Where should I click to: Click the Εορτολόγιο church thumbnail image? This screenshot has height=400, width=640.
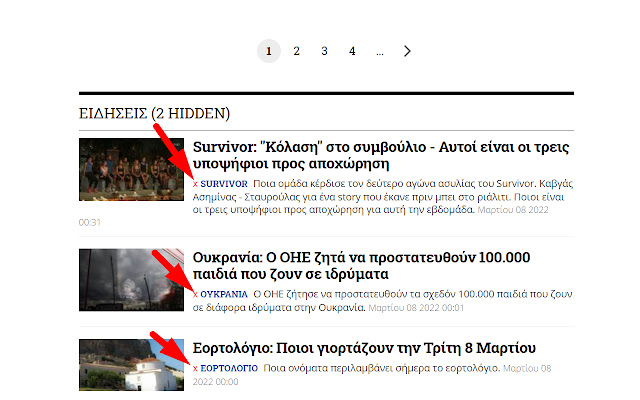pyautogui.click(x=131, y=365)
